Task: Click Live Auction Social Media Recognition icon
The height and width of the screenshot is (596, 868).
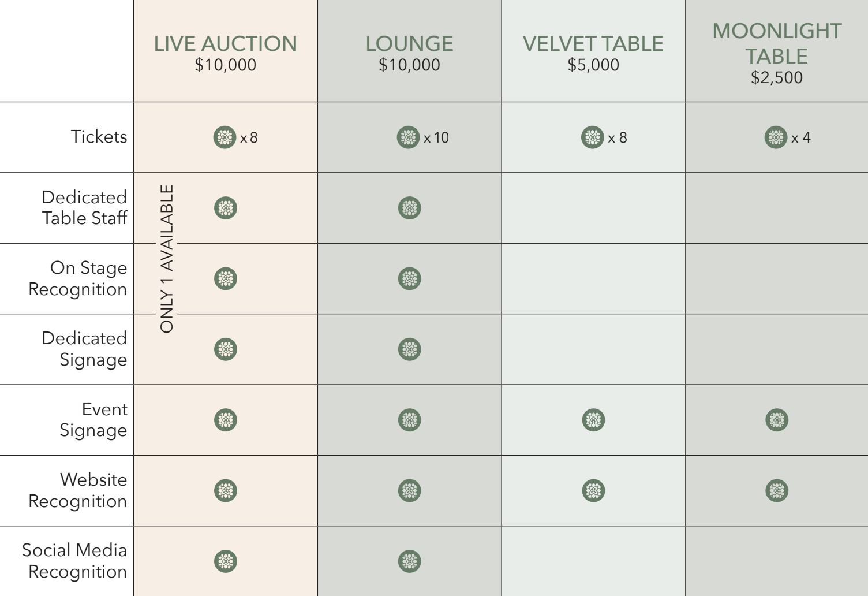Action: point(226,561)
